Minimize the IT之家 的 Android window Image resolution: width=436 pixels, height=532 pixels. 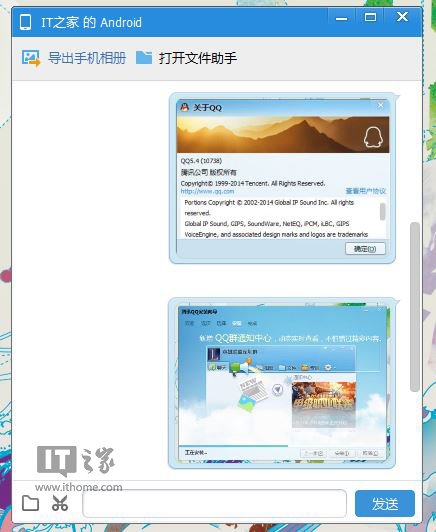click(341, 18)
